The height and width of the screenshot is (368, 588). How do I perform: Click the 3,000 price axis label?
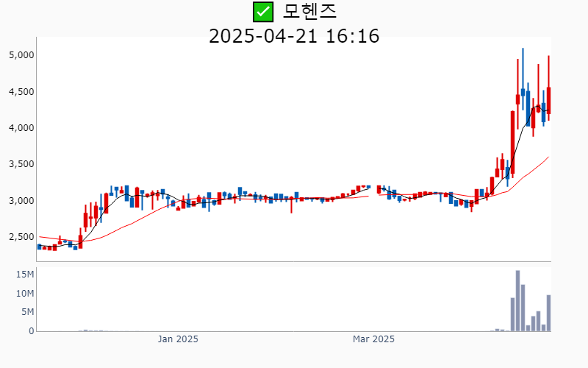click(x=21, y=200)
